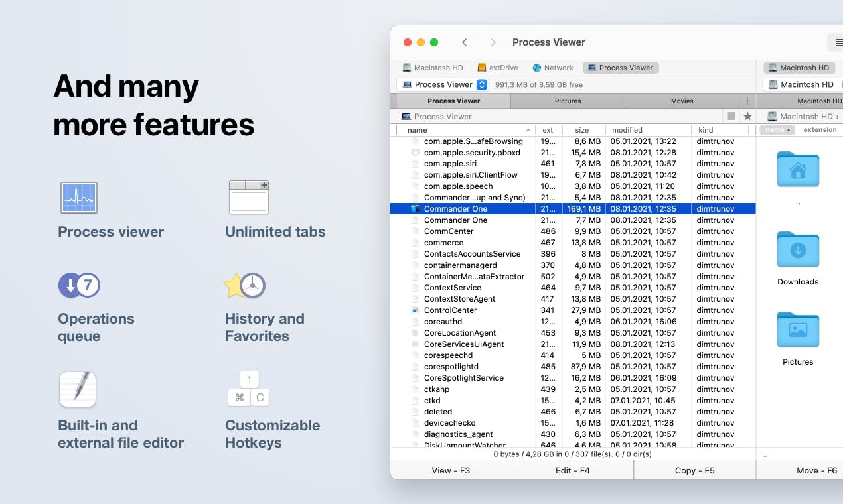This screenshot has width=843, height=504.
Task: Select the com.apple.siri.ClientFlow process row
Action: pyautogui.click(x=574, y=175)
